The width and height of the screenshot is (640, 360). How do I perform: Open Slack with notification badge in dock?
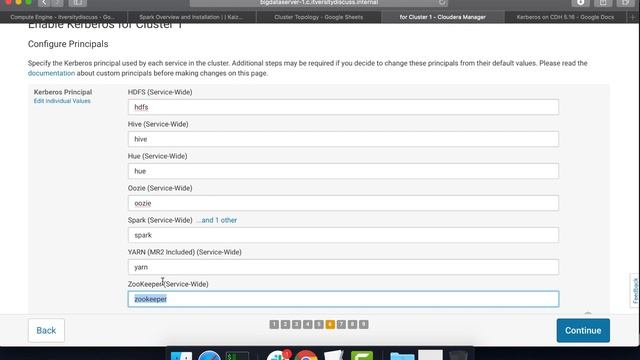click(x=278, y=355)
